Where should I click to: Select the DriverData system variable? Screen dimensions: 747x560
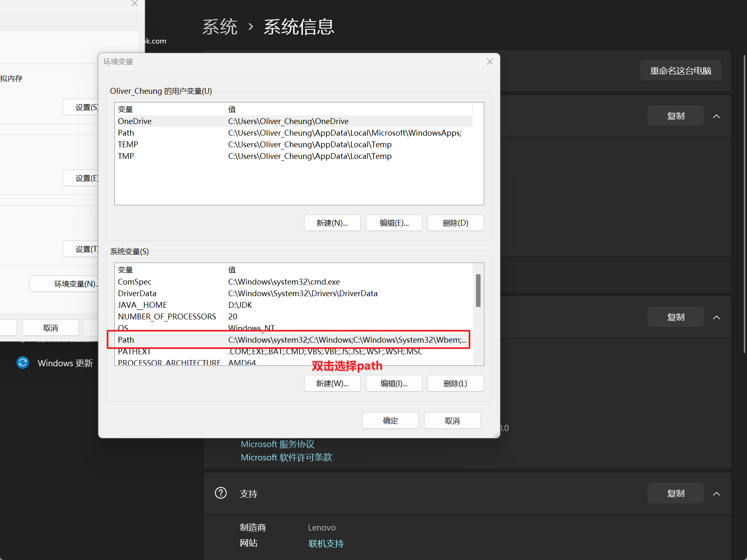(294, 293)
